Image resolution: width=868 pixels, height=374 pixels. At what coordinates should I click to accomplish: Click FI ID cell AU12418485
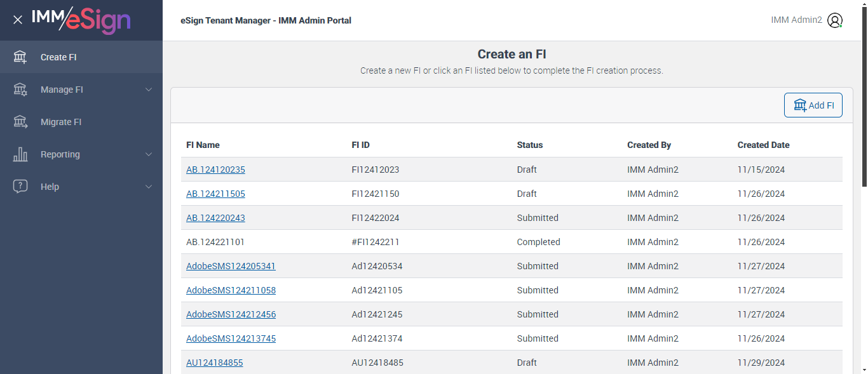click(x=377, y=363)
